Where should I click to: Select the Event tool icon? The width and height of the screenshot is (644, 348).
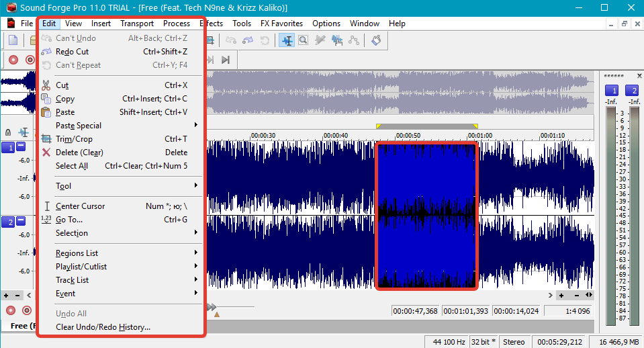pyautogui.click(x=337, y=40)
